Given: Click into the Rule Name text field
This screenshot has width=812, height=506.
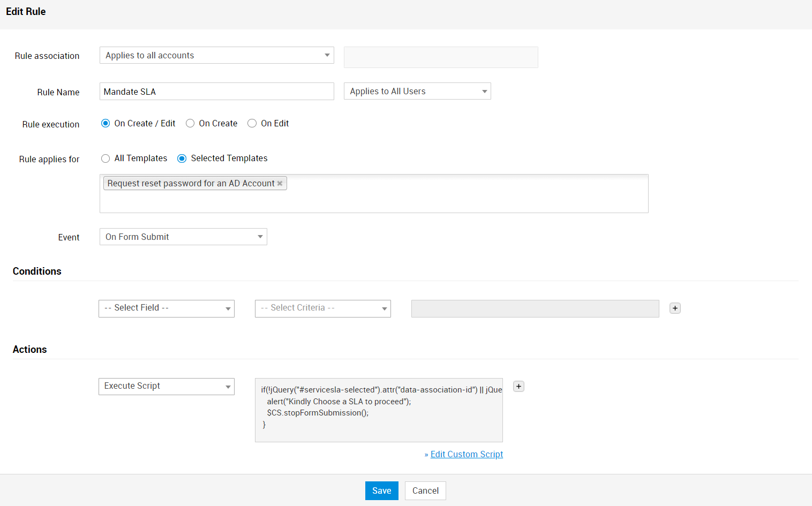Looking at the screenshot, I should [216, 92].
